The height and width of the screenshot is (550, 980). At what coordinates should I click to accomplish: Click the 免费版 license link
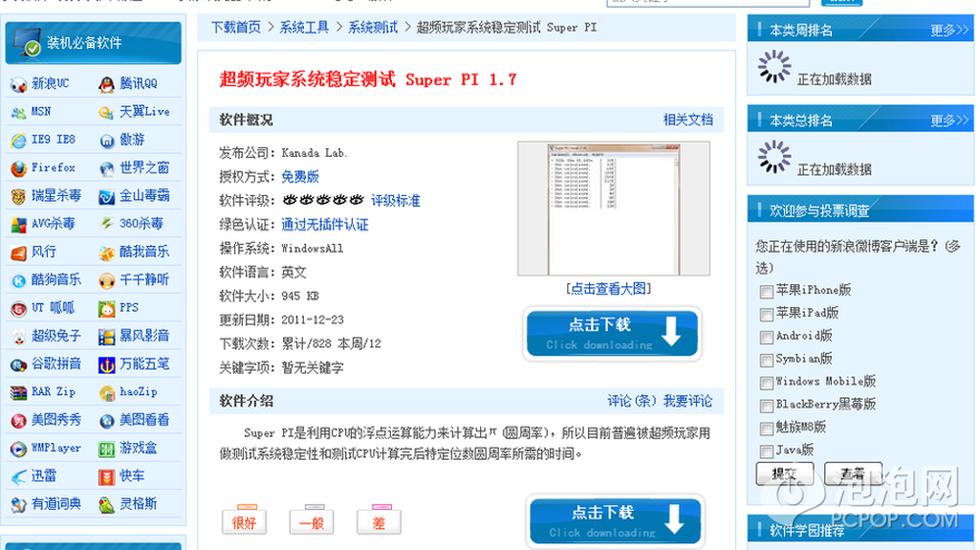(x=300, y=176)
